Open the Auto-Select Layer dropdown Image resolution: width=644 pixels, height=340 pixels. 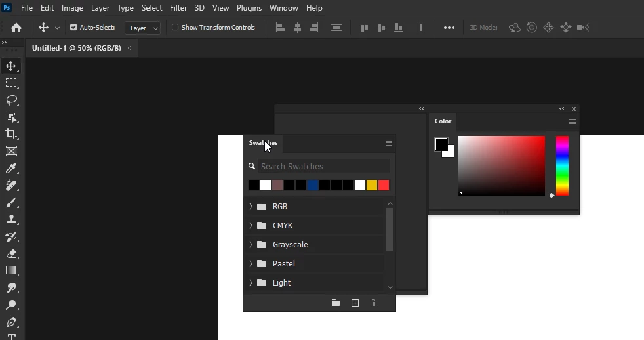(142, 28)
